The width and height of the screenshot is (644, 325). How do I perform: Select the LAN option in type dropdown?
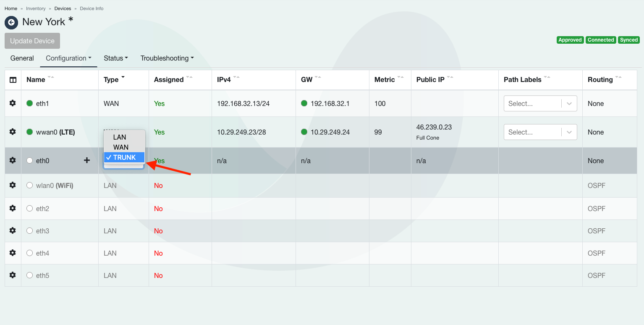pos(120,137)
